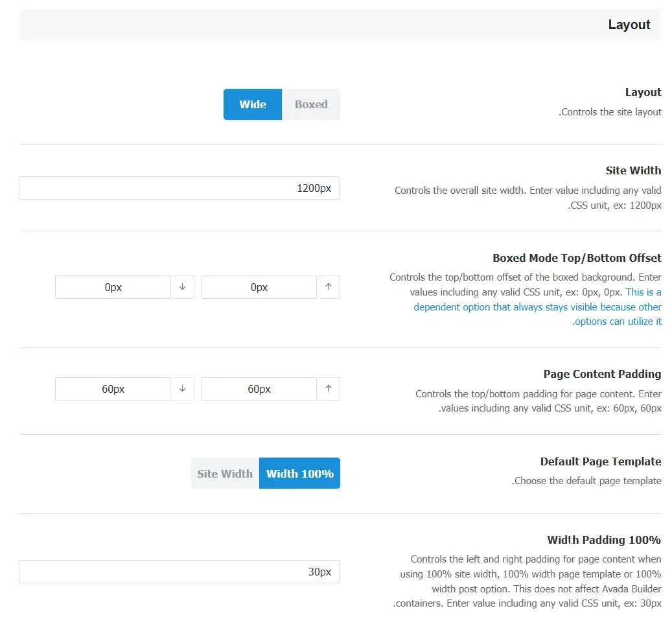Screen dimensions: 672x617
Task: Click the 'Choose the default page template' description
Action: [586, 481]
